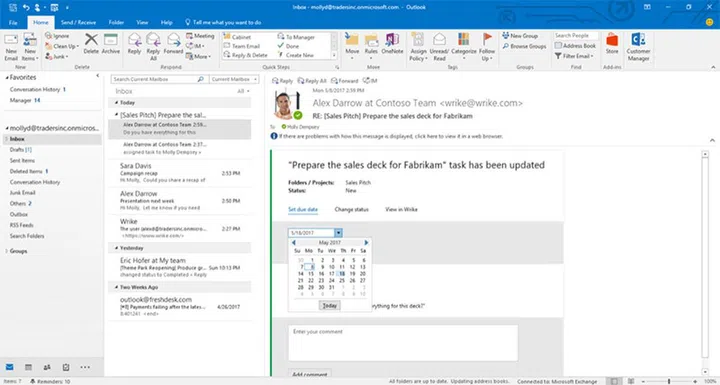Toggle Unread/Read status
The image size is (720, 385).
[439, 47]
